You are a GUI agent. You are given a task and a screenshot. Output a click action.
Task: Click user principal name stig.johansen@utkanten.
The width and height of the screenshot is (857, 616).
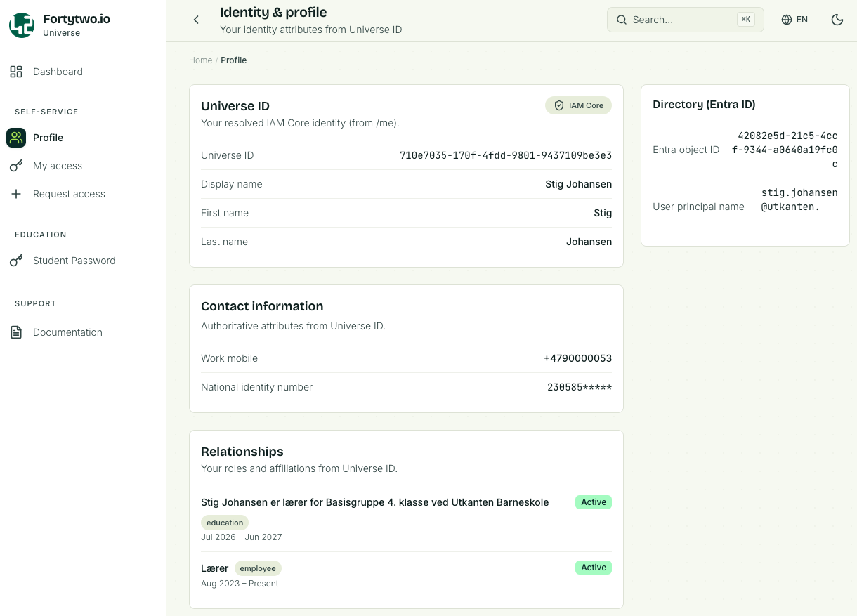[x=799, y=199]
